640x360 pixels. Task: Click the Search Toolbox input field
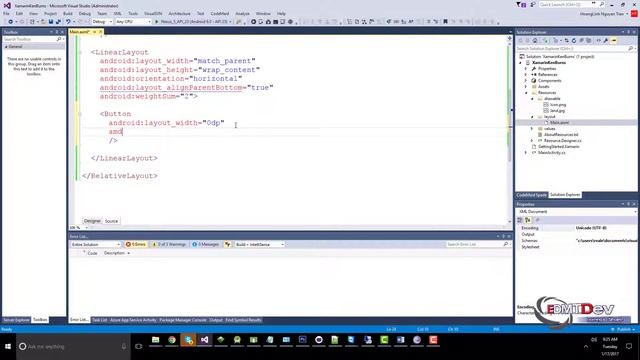coord(30,39)
